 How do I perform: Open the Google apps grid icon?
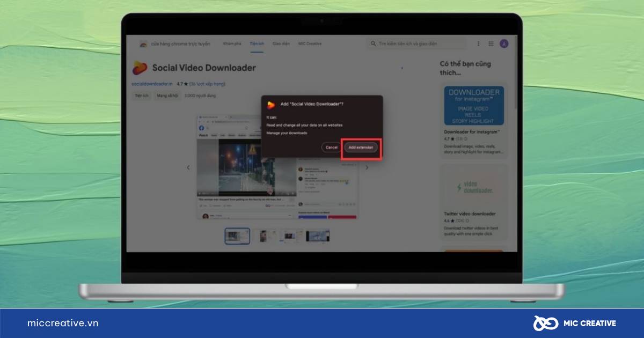[491, 43]
